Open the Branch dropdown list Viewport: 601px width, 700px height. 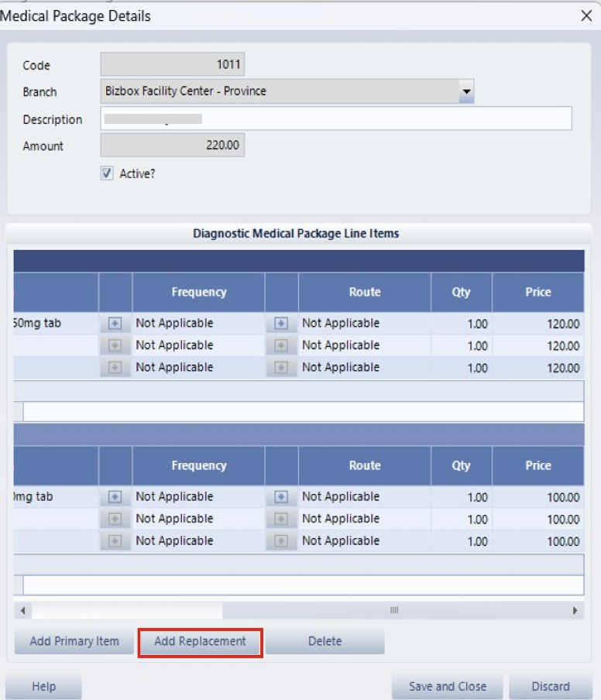coord(465,91)
